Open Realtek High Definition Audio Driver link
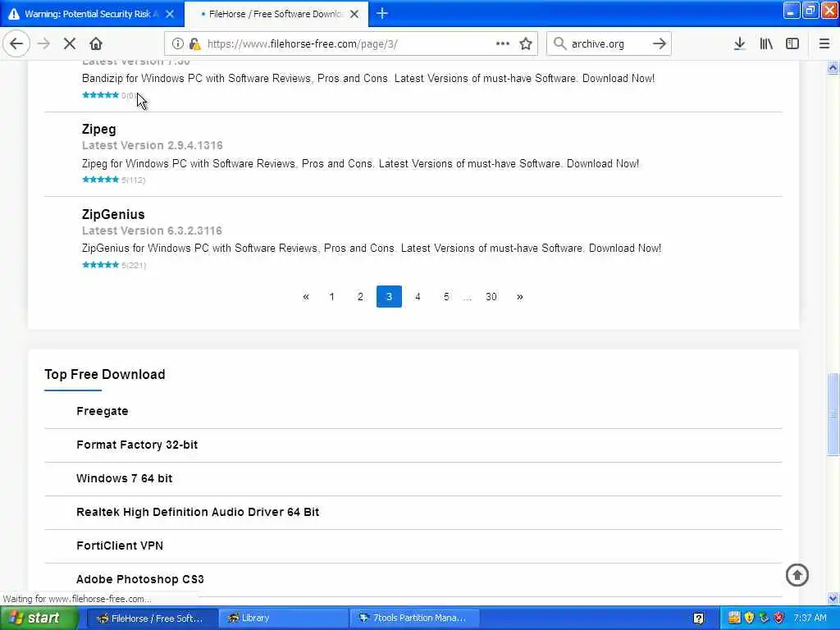Viewport: 840px width, 630px height. click(x=198, y=512)
